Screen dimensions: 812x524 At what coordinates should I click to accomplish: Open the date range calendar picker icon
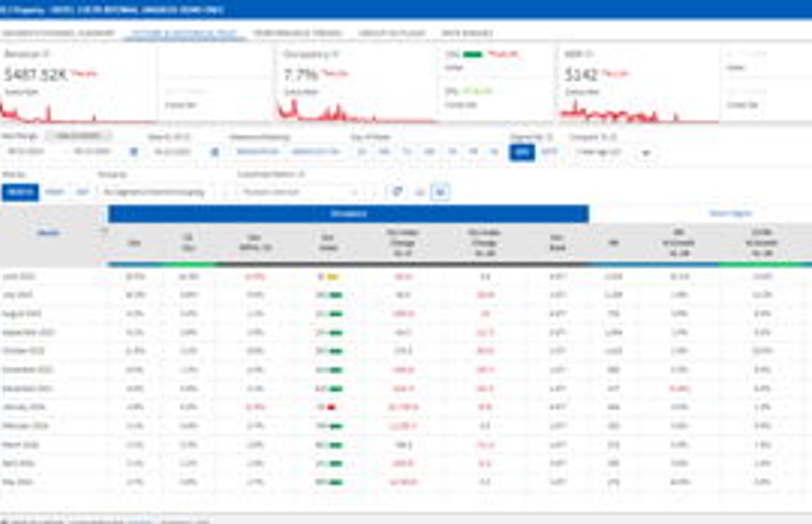(x=133, y=151)
